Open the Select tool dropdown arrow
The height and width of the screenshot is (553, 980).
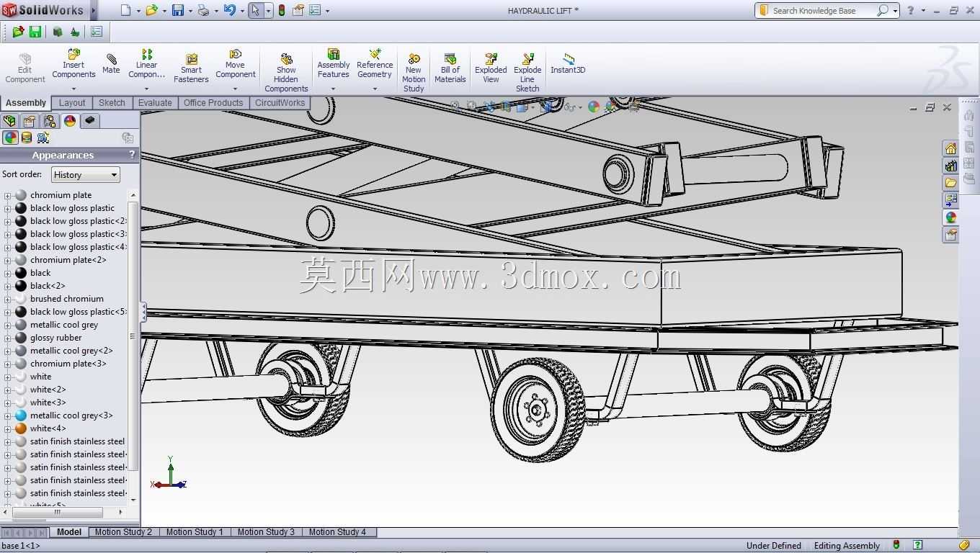point(269,11)
